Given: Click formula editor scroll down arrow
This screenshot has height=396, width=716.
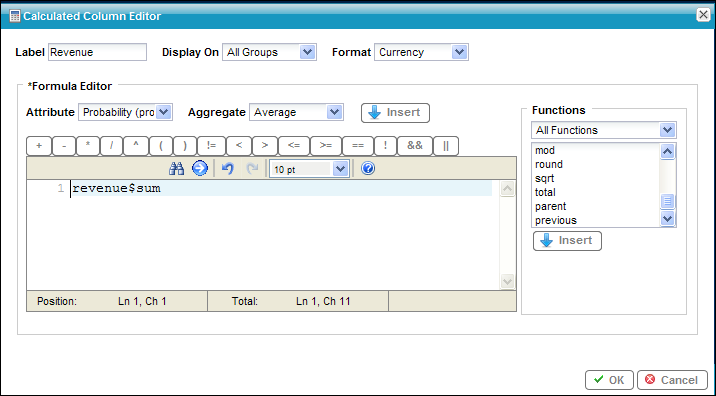Looking at the screenshot, I should 507,281.
